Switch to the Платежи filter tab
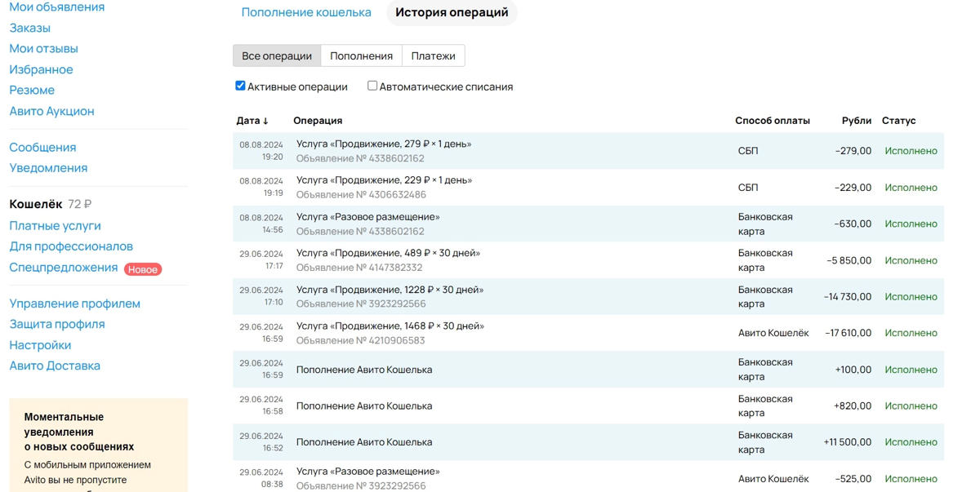980x492 pixels. 434,55
